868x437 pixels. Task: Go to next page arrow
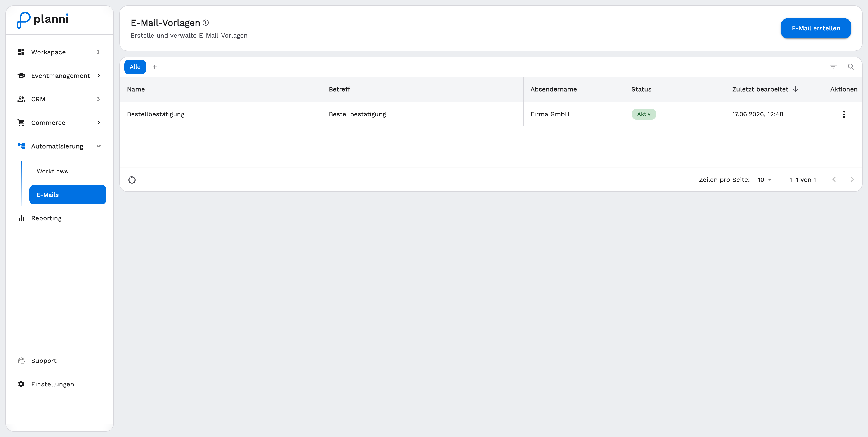[852, 179]
